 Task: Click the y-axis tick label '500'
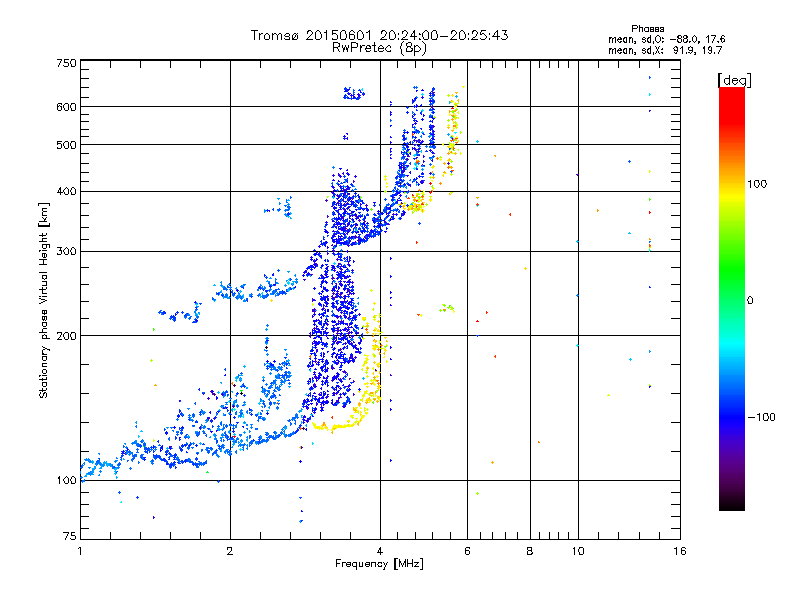pyautogui.click(x=67, y=145)
